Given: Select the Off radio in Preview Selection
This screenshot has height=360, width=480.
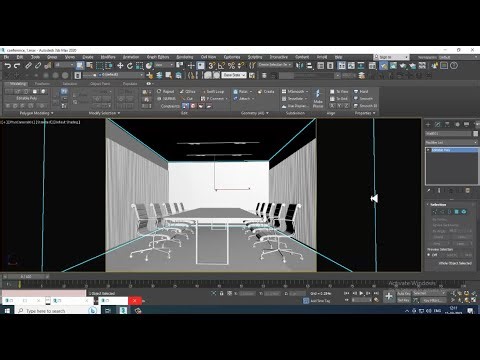Looking at the screenshot, I should [x=429, y=255].
